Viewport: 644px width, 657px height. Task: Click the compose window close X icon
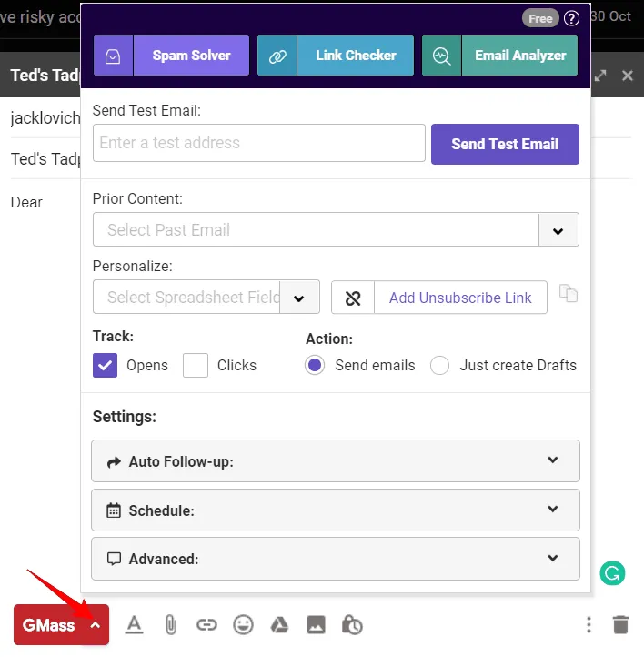coord(628,76)
